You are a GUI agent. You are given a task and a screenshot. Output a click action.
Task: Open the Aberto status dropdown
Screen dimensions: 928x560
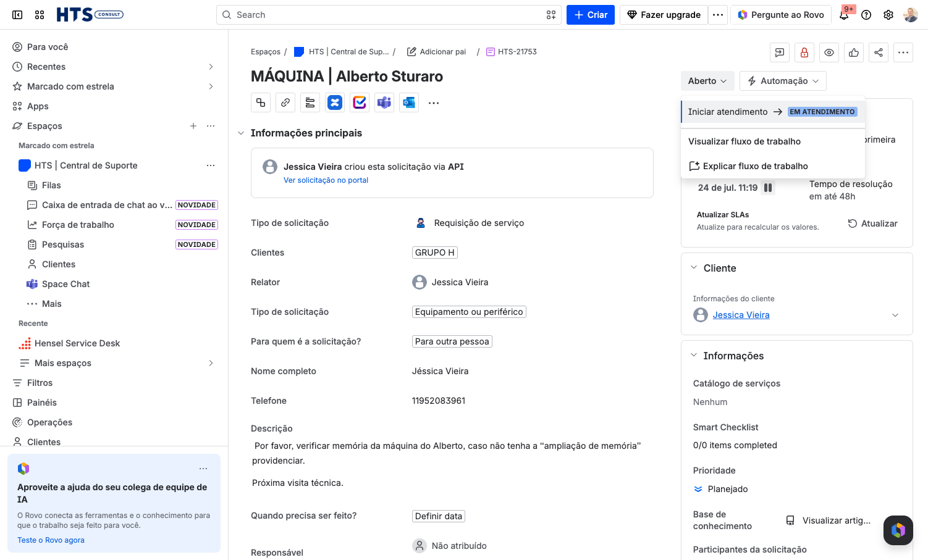[x=707, y=81]
